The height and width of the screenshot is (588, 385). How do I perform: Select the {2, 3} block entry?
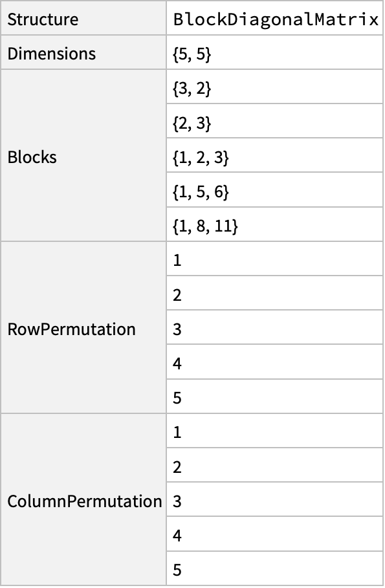[275, 122]
